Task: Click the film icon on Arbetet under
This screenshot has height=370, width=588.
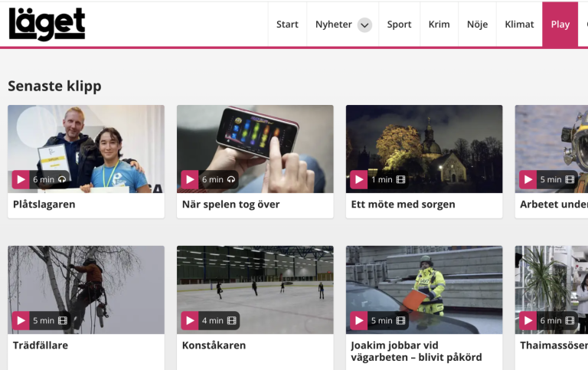Action: click(570, 180)
